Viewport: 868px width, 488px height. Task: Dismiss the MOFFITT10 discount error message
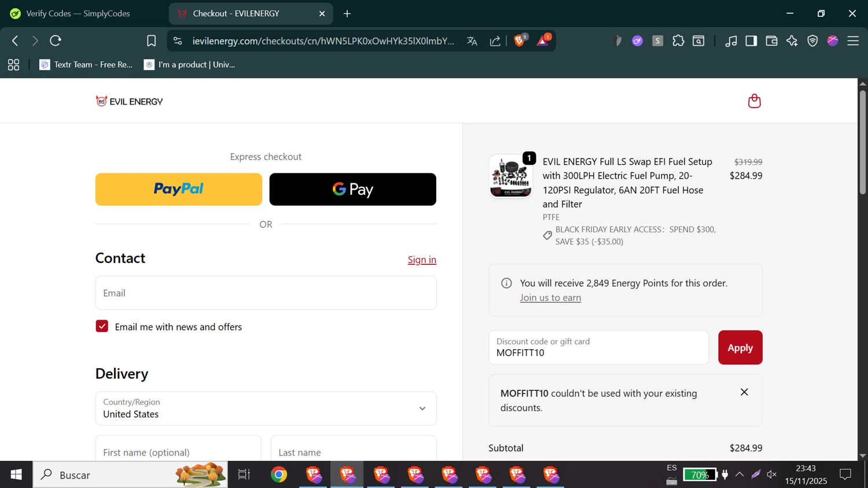pyautogui.click(x=744, y=392)
